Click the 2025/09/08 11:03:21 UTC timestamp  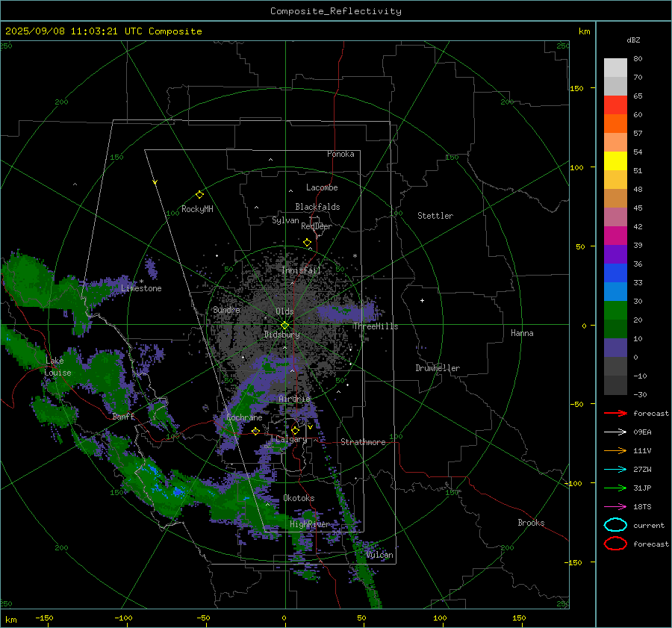point(65,31)
